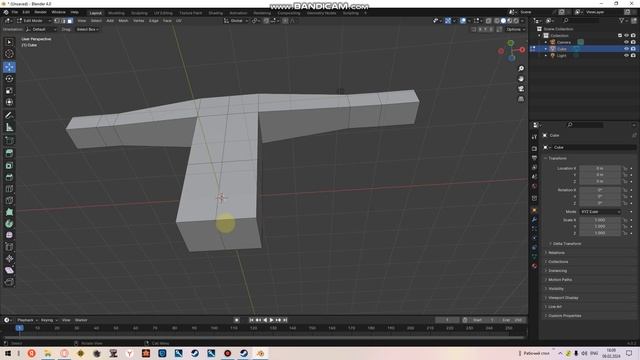
Task: Select the Spin tool
Action: [9, 224]
